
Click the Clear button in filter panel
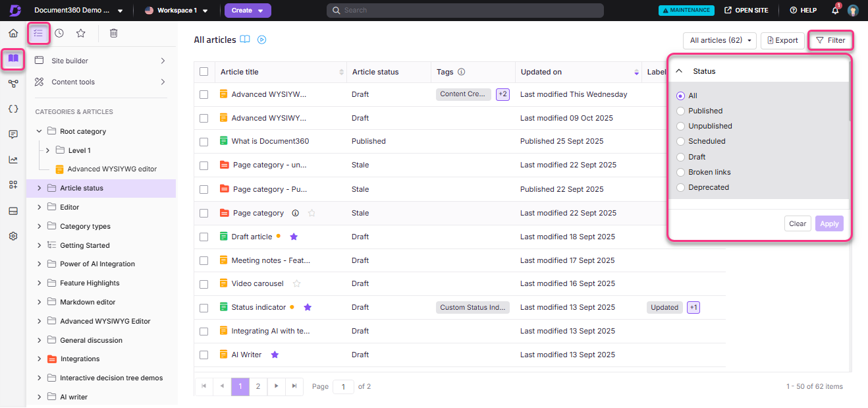pyautogui.click(x=798, y=223)
